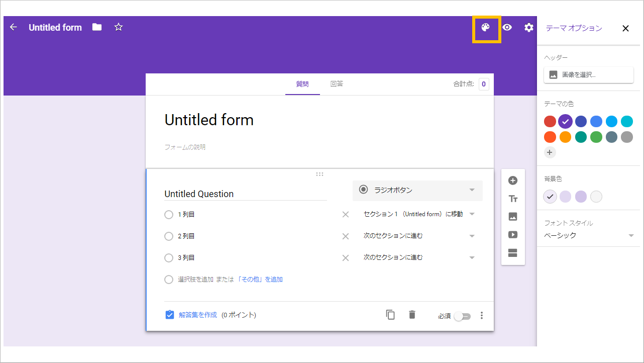Click the add image icon in sidebar
Screen dimensions: 644x363
[513, 216]
